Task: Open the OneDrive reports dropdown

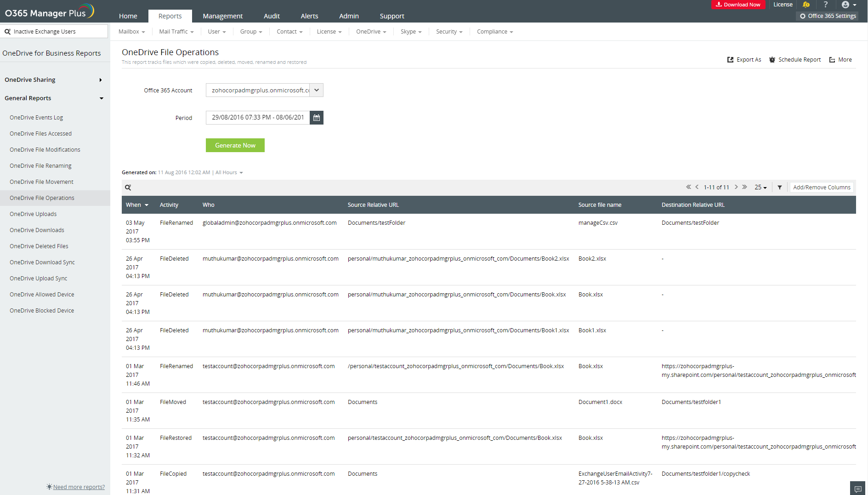Action: point(371,32)
